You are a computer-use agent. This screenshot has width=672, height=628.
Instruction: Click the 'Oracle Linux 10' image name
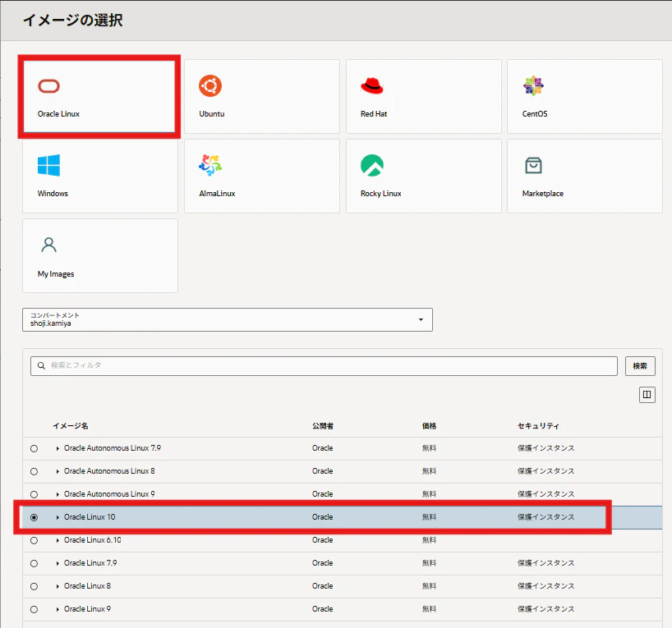point(90,517)
